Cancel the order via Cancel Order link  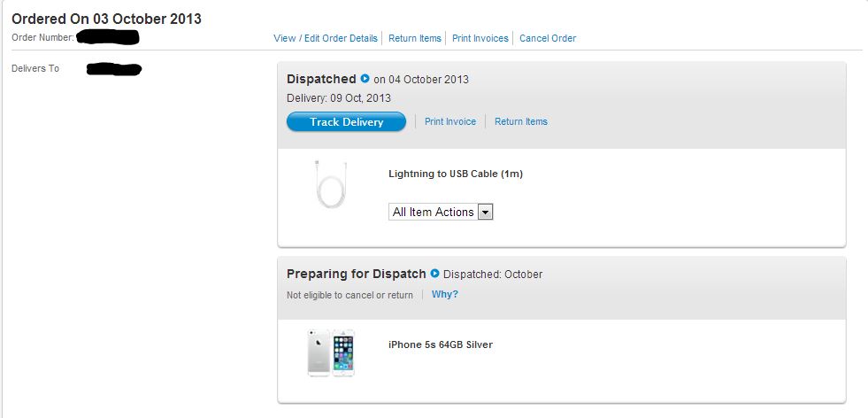pyautogui.click(x=548, y=38)
